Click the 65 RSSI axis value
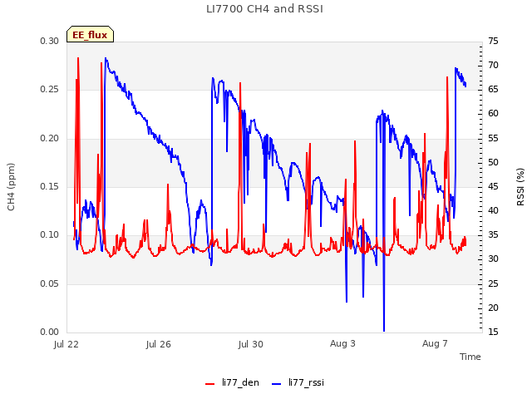Image resolution: width=532 pixels, height=399 pixels. tap(493, 90)
